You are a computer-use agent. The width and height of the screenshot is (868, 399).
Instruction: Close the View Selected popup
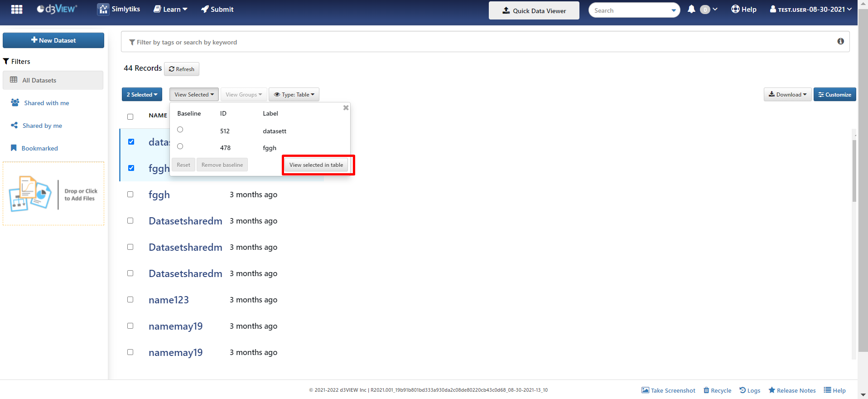[x=346, y=108]
